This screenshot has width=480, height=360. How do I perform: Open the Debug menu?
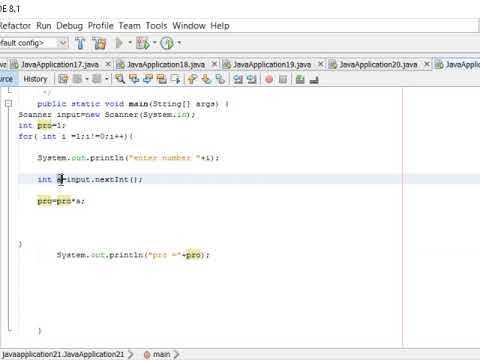click(69, 26)
